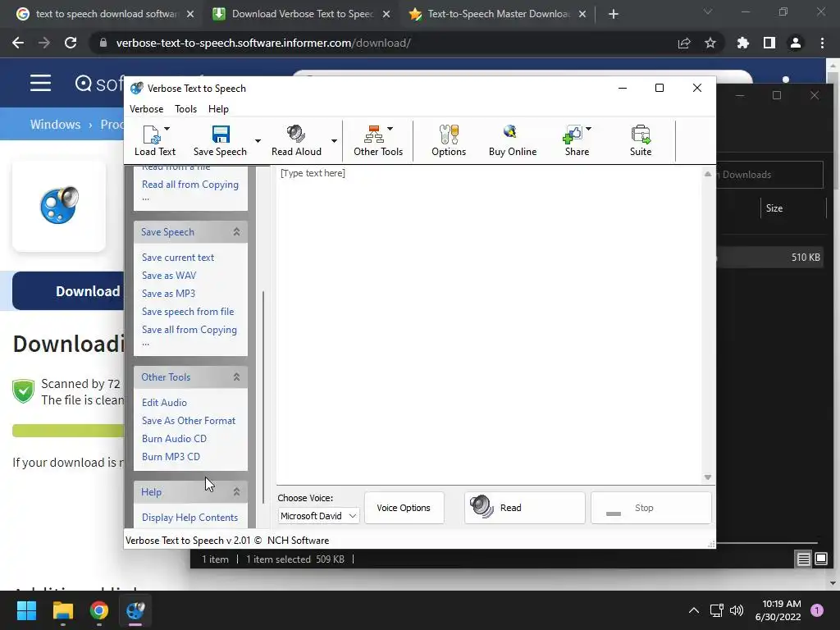Click the webpage Download button
Image resolution: width=840 pixels, height=630 pixels.
(x=68, y=291)
